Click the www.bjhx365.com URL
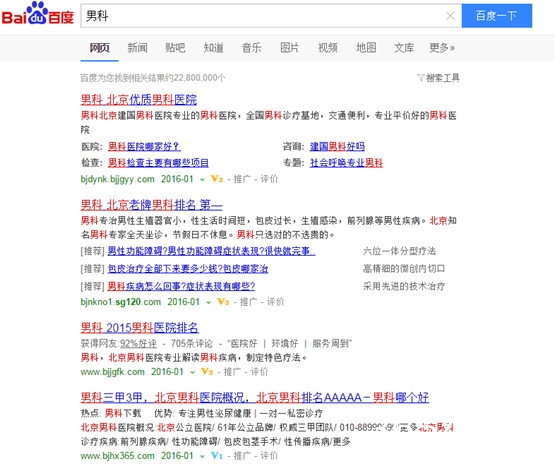Screen dimensions: 554x468 click(118, 456)
